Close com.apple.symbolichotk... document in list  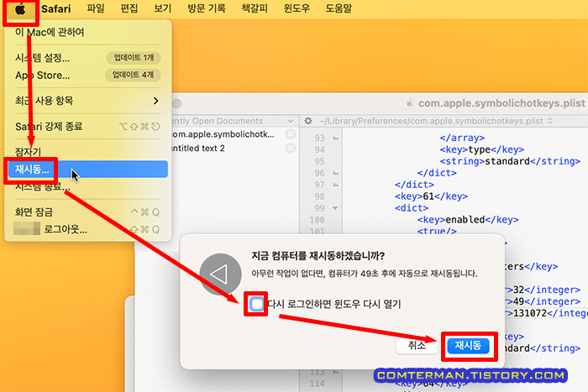point(291,134)
